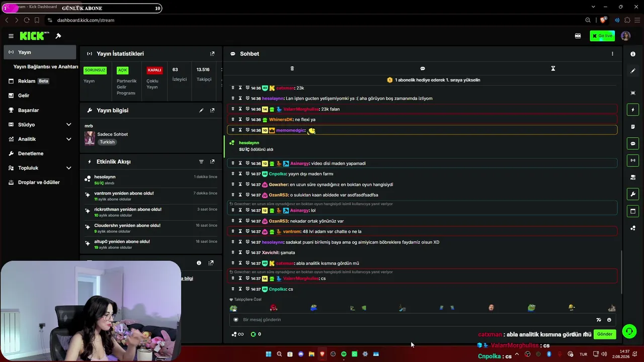Click the translate icon in message box
644x362 pixels.
598,320
